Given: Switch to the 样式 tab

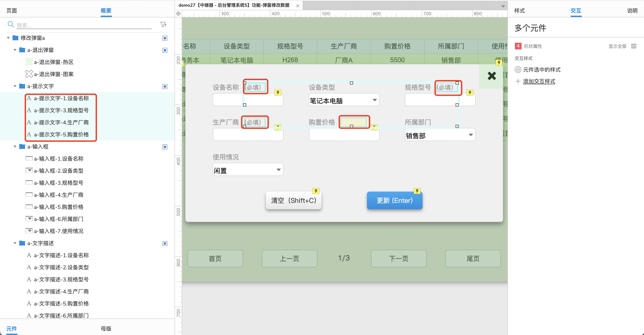Looking at the screenshot, I should click(x=520, y=11).
